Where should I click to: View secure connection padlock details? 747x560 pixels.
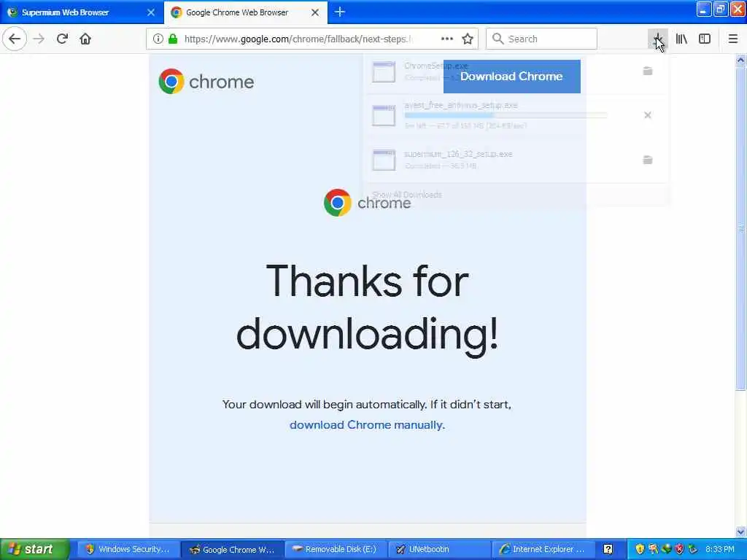coord(173,39)
